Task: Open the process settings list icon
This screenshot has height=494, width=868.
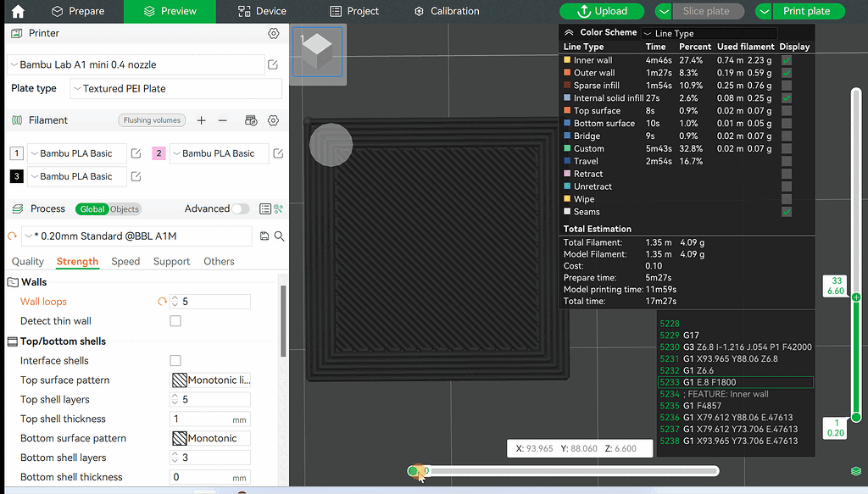Action: click(265, 208)
